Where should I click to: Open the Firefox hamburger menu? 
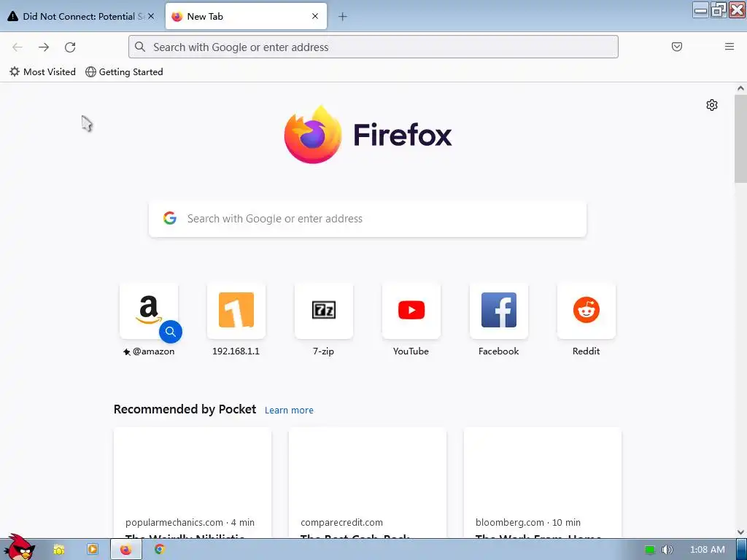click(729, 47)
